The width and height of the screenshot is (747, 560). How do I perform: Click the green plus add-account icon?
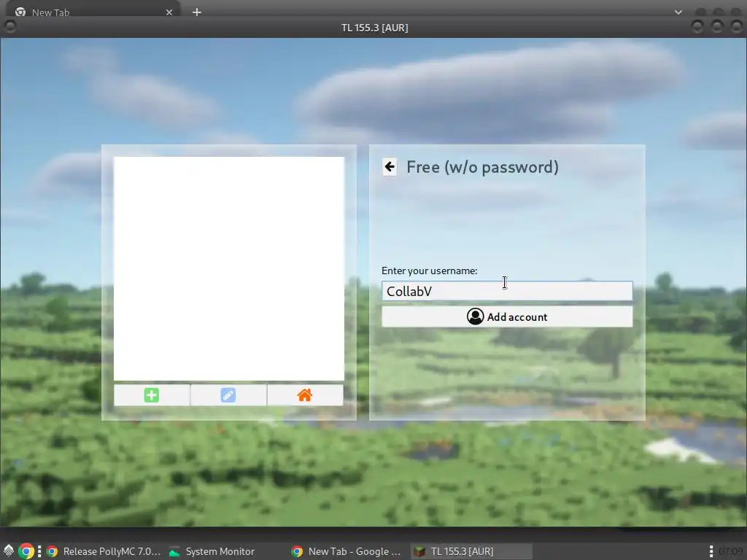(152, 394)
